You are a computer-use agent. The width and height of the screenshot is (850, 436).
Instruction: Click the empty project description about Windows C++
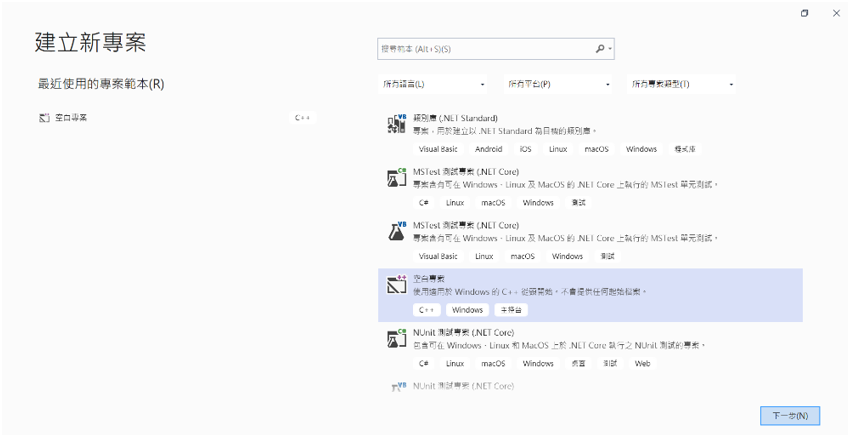(x=530, y=292)
